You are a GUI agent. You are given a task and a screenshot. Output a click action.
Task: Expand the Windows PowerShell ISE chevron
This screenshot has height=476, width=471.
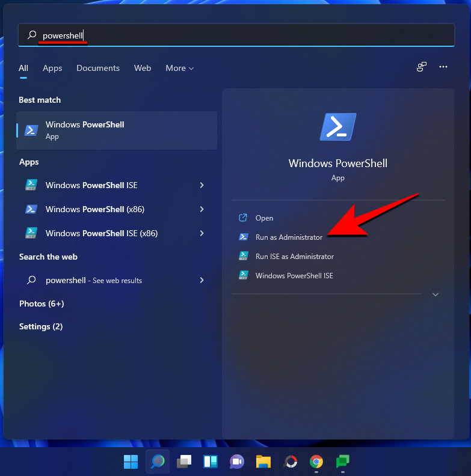202,185
